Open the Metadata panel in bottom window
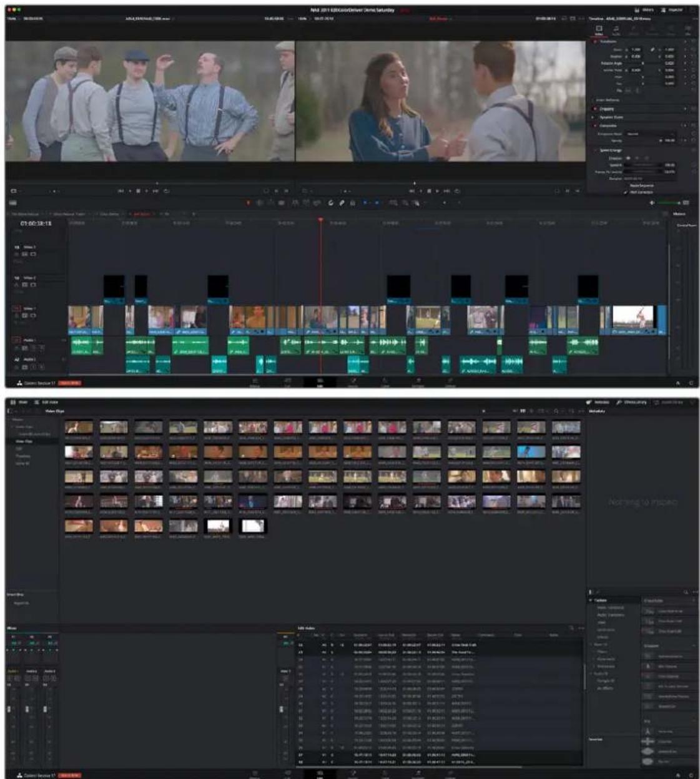 [x=598, y=402]
